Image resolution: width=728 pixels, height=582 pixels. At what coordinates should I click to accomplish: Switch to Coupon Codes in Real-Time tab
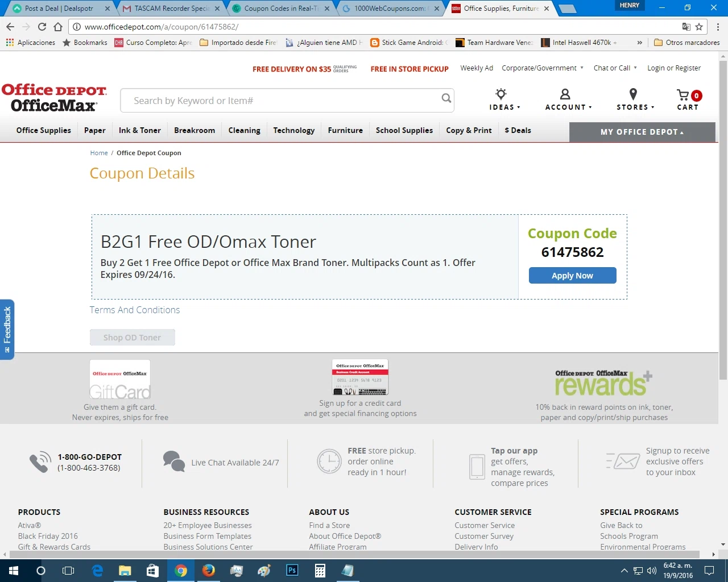[x=280, y=9]
